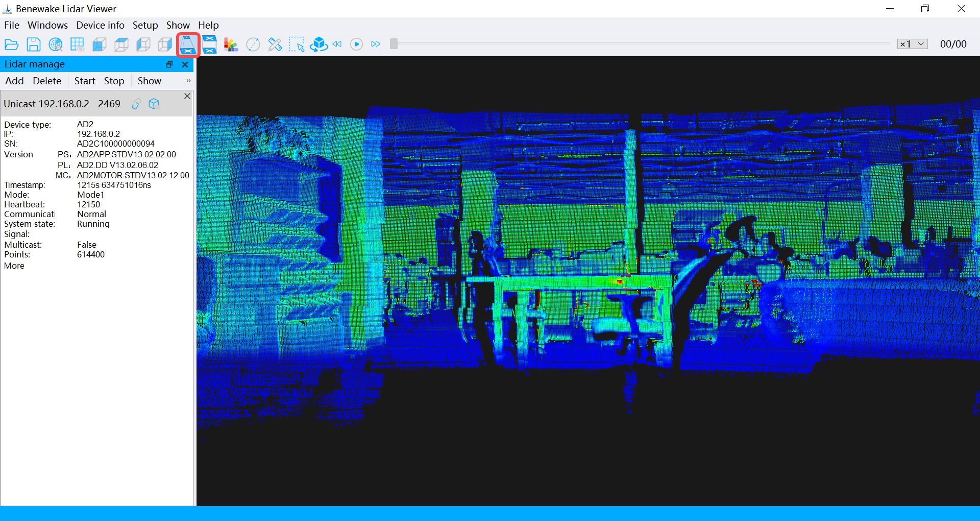Click the rewind playback button
Screen dimensions: 980x521
click(337, 44)
